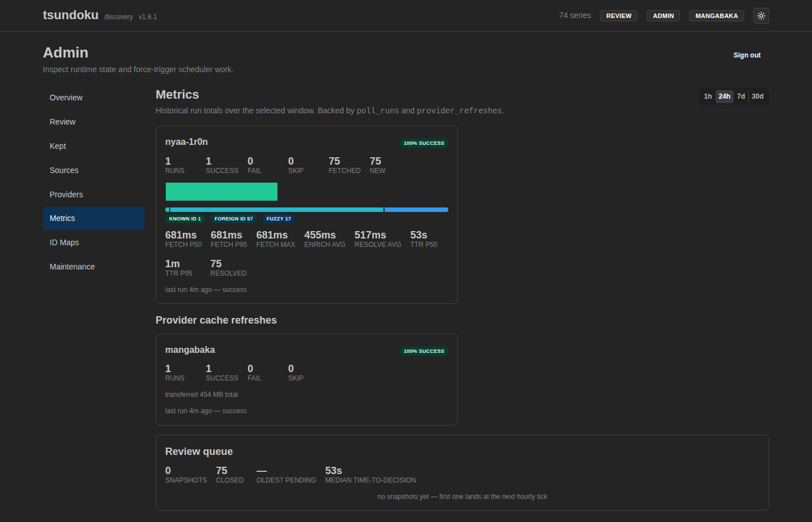The width and height of the screenshot is (812, 522).
Task: Click the mangabaka 100% SUCCESS badge
Action: 424,351
